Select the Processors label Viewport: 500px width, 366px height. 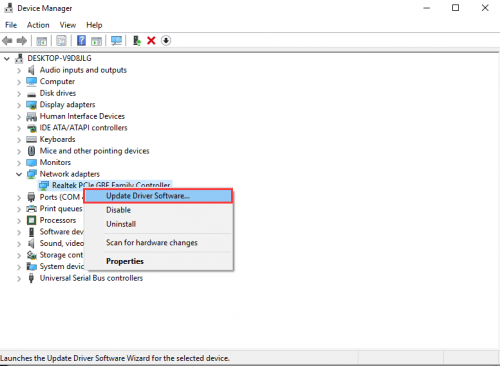[x=58, y=220]
